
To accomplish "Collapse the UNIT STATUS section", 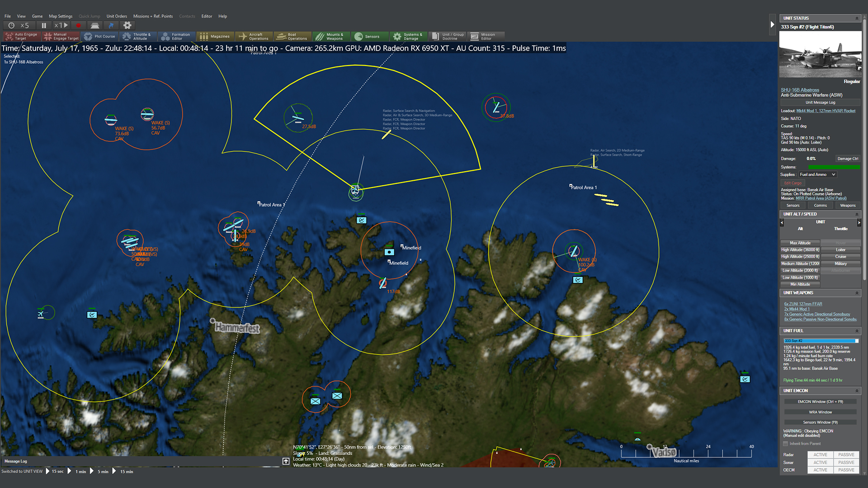I will (x=857, y=19).
